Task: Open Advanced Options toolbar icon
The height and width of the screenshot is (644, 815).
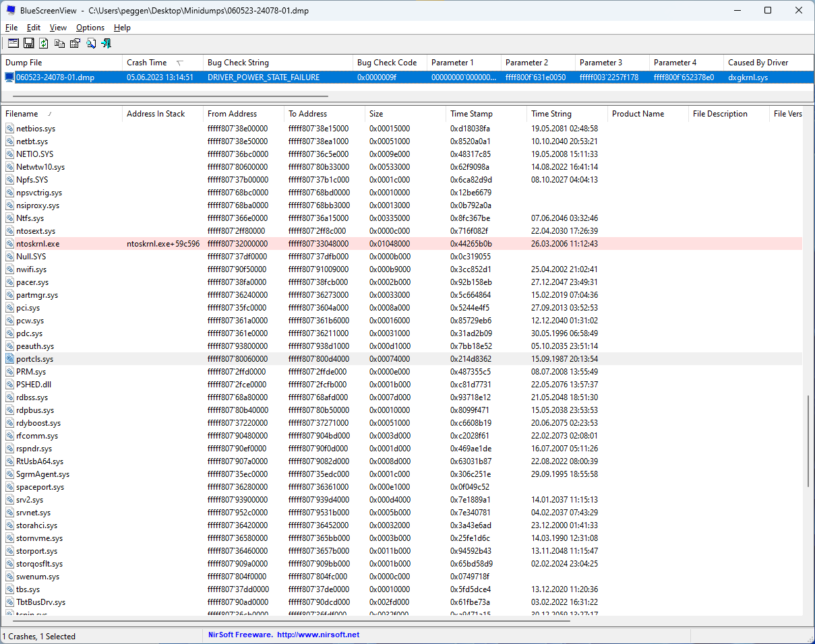Action: (x=13, y=43)
